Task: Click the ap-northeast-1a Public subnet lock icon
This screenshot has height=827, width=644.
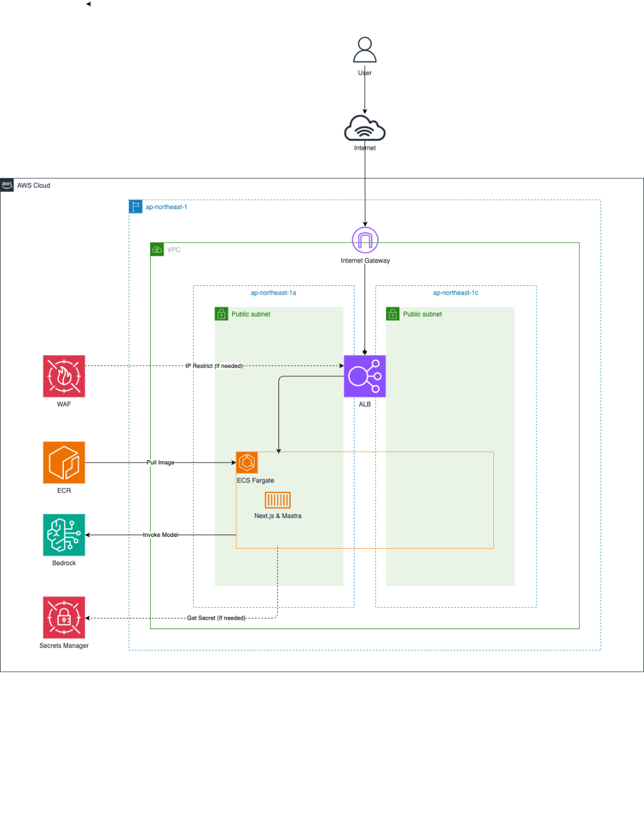Action: point(222,314)
